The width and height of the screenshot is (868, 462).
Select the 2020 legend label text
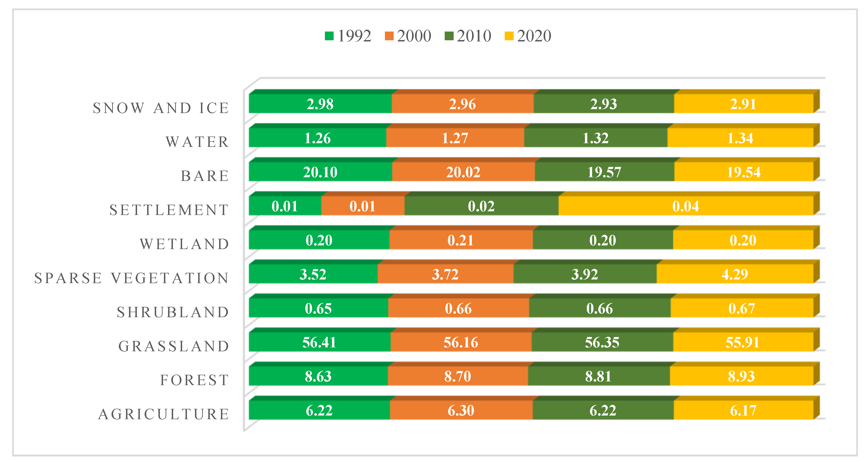pos(534,36)
